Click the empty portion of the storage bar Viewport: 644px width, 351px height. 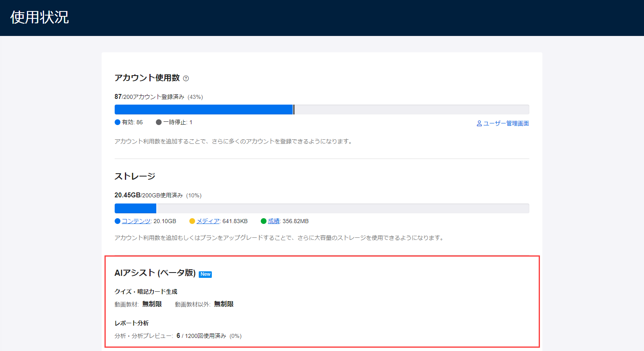point(342,208)
